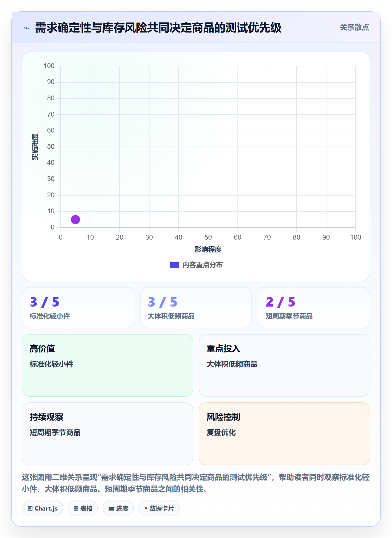
Task: Click the y-axis tick label 90
Action: coord(51,82)
